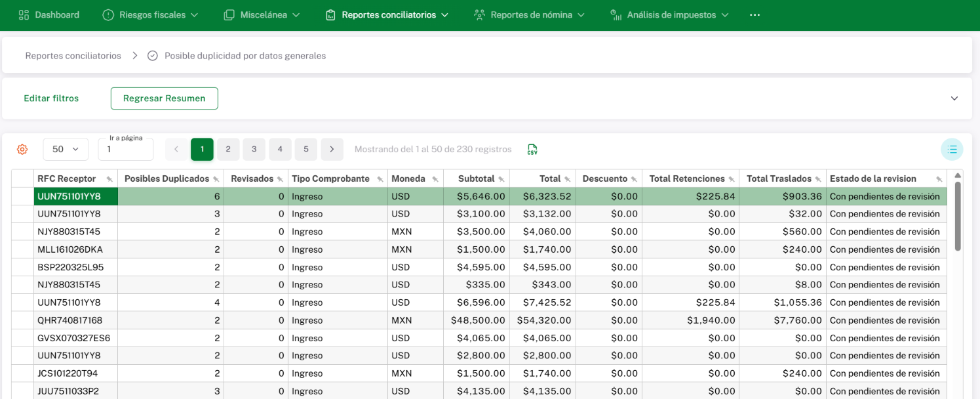Click the table vertical scrollbar
Image resolution: width=980 pixels, height=399 pixels.
957,217
